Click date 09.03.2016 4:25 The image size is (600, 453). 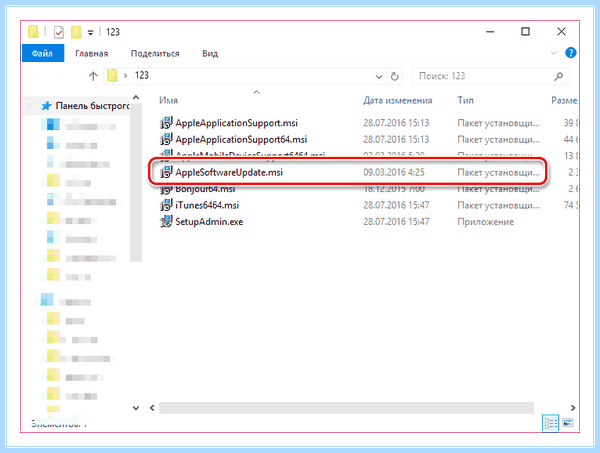pyautogui.click(x=394, y=172)
